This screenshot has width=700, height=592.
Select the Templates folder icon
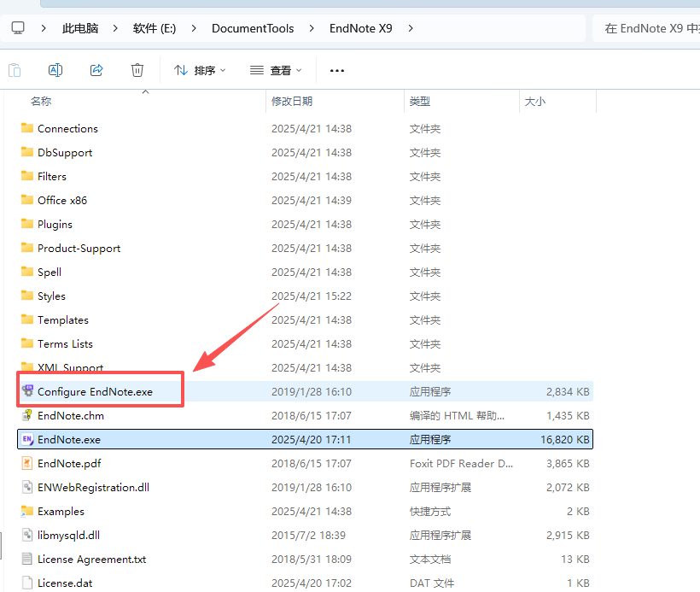point(27,319)
